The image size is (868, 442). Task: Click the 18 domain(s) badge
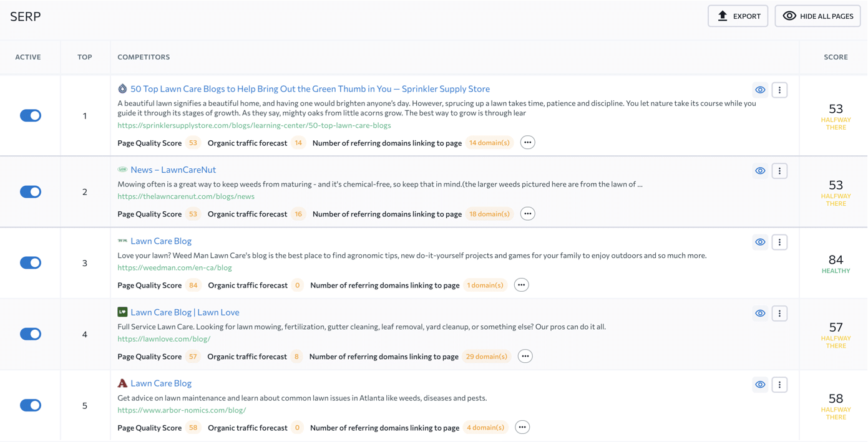(489, 214)
